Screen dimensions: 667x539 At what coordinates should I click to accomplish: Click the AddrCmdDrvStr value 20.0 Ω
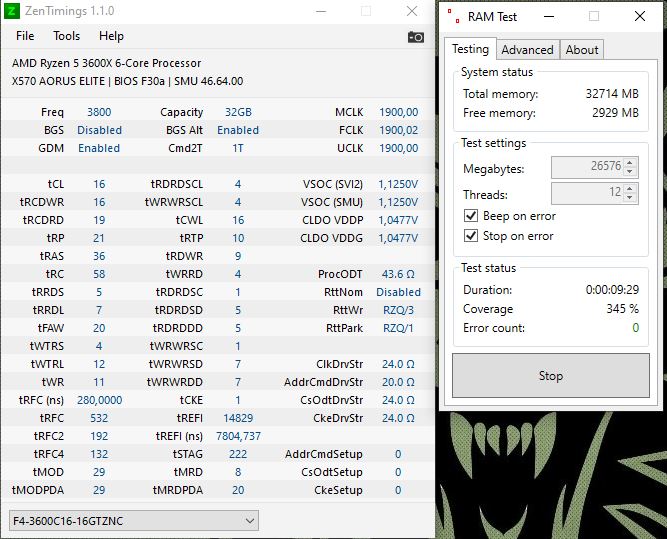point(398,382)
